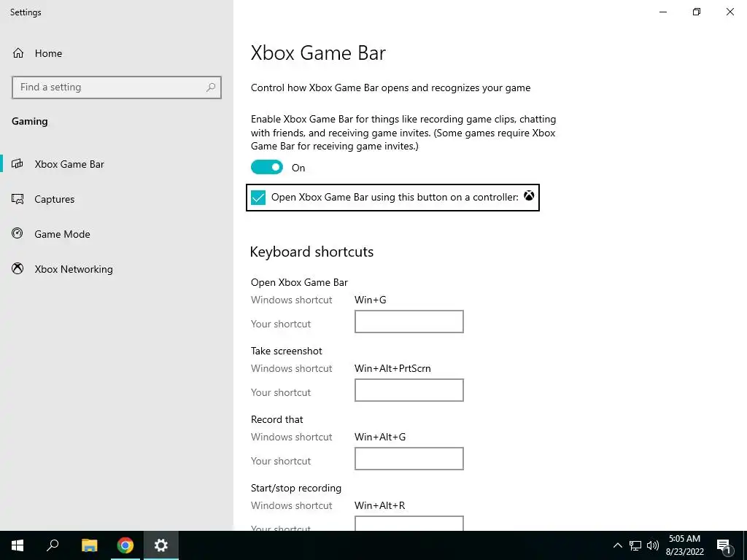Click the Record that label

click(x=276, y=419)
